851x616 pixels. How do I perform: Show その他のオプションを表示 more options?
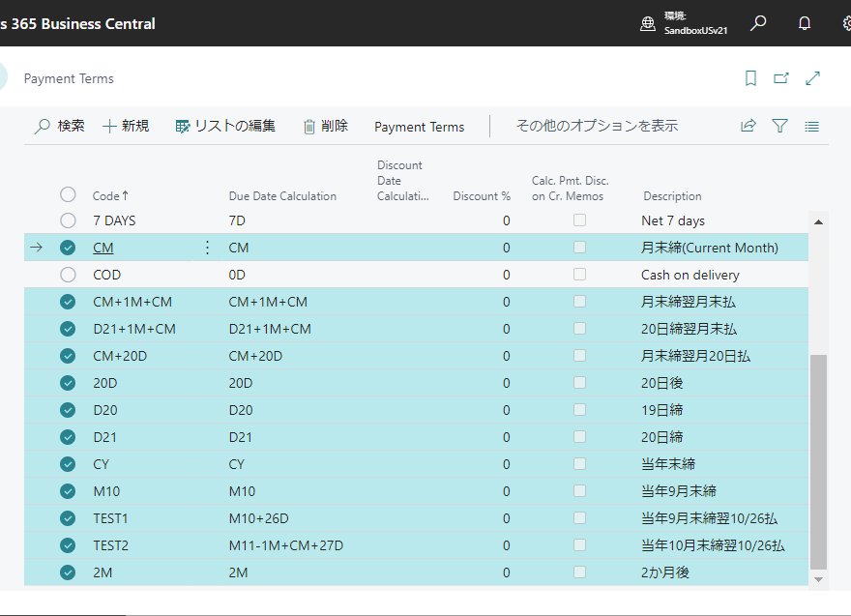pyautogui.click(x=597, y=126)
